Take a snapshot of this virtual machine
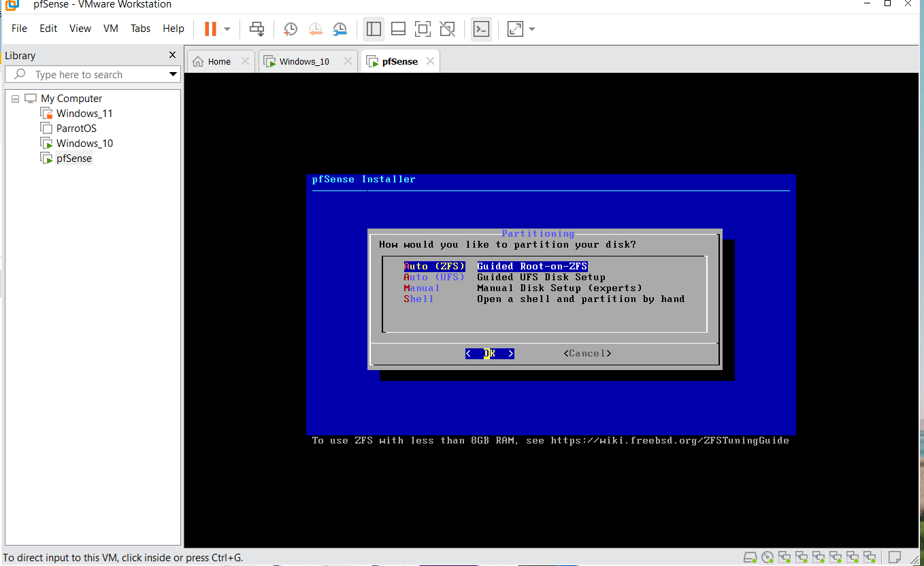The height and width of the screenshot is (566, 924). tap(291, 29)
